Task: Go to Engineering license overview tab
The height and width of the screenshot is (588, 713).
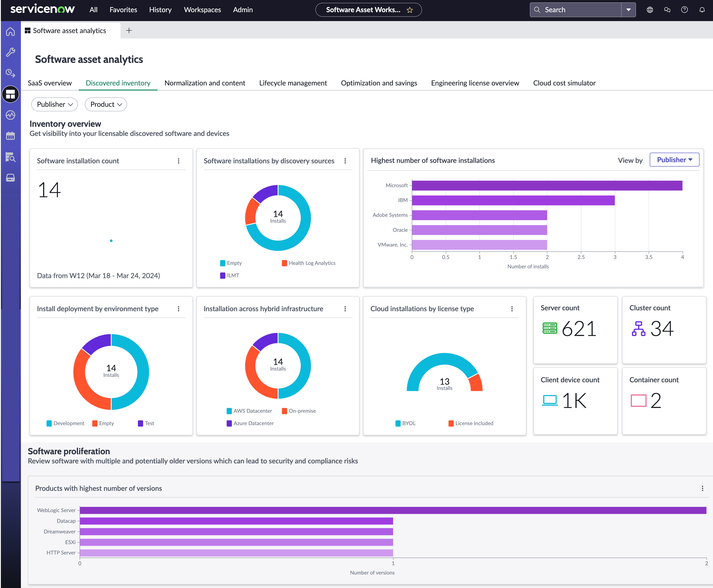Action: coord(475,83)
